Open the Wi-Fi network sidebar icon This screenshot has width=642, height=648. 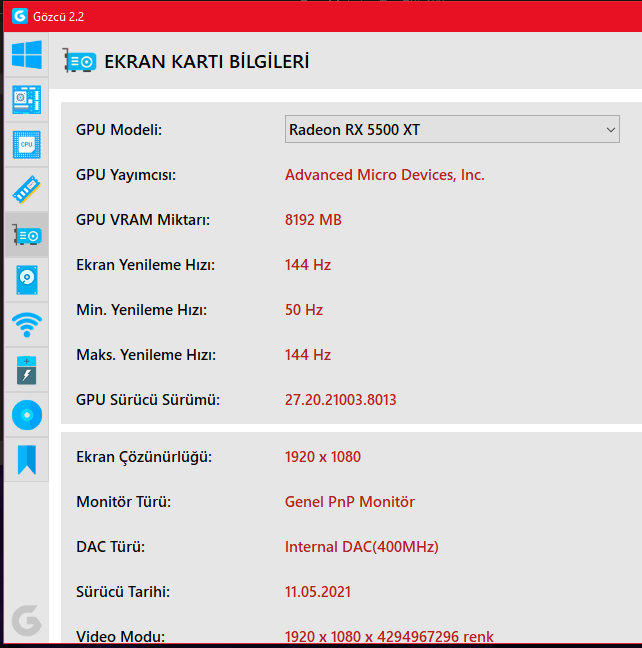coord(27,325)
